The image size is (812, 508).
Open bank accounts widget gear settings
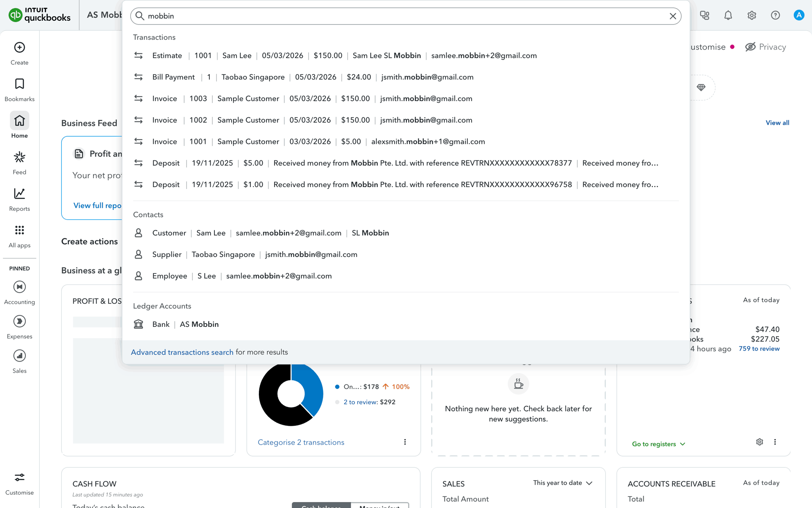coord(760,442)
